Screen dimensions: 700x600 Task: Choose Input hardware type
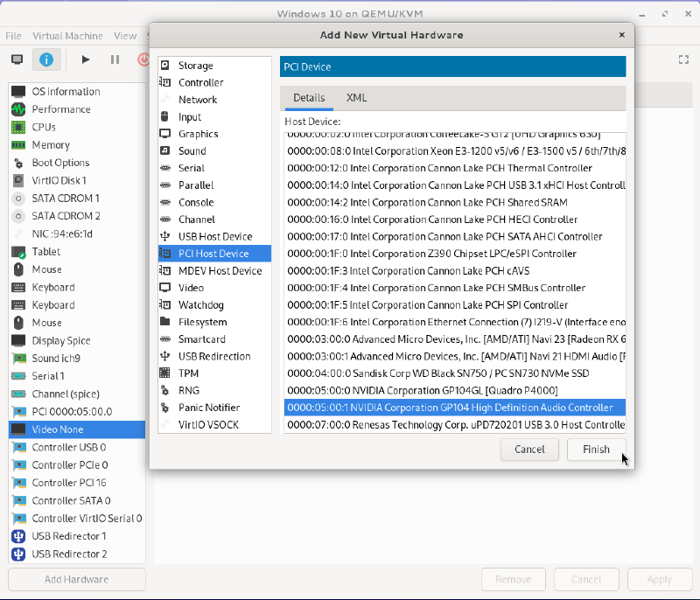coord(214,117)
